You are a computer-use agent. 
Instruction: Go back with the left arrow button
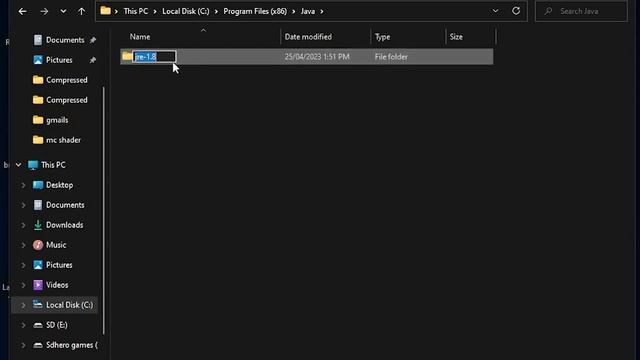22,11
